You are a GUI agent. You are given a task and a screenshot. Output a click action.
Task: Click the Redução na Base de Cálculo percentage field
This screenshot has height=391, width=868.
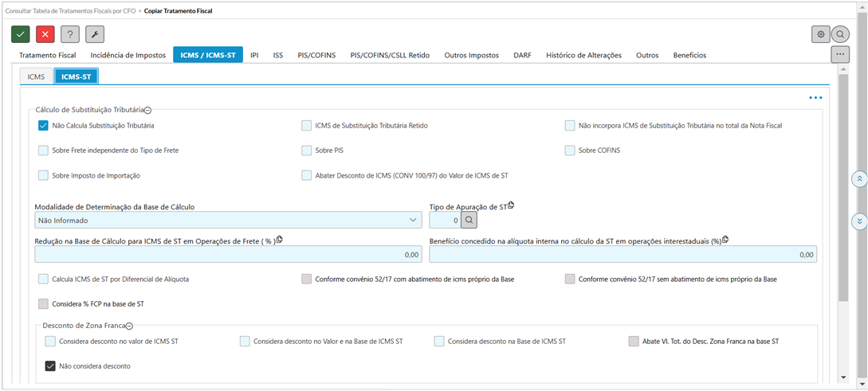228,255
